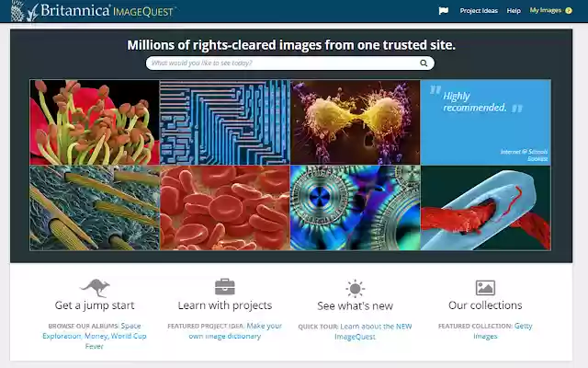The height and width of the screenshot is (368, 588).
Task: Click the Our collections heading
Action: click(x=485, y=305)
